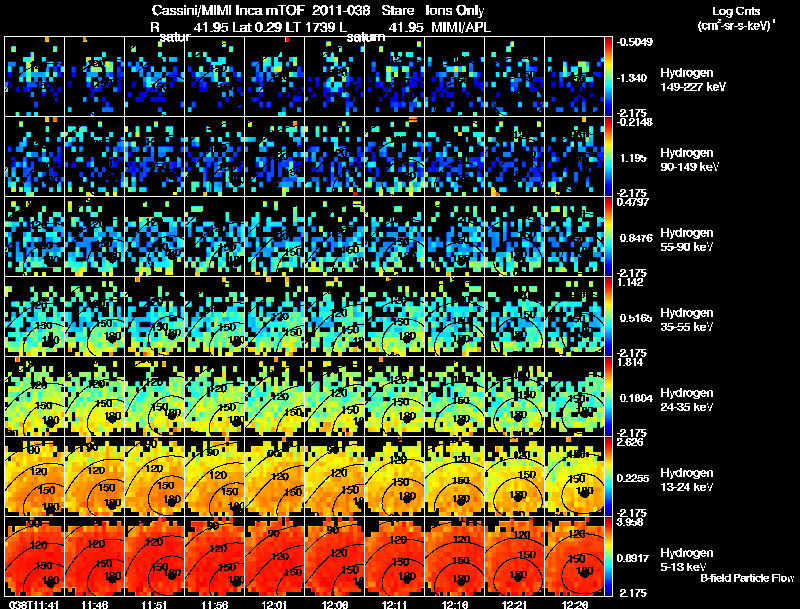Select the color bar beside the 55-90 keV row
Viewport: 800px width, 609px height.
(x=608, y=237)
